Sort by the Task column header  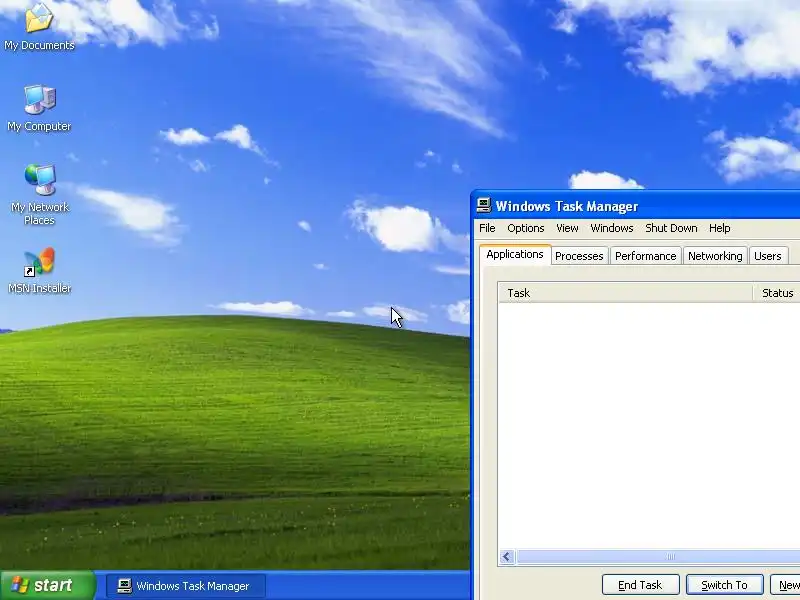pyautogui.click(x=626, y=293)
